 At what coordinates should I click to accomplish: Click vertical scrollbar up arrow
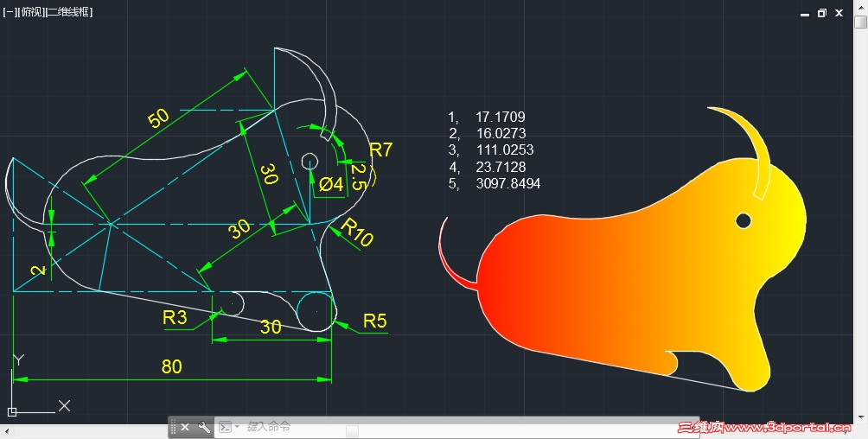pyautogui.click(x=861, y=7)
